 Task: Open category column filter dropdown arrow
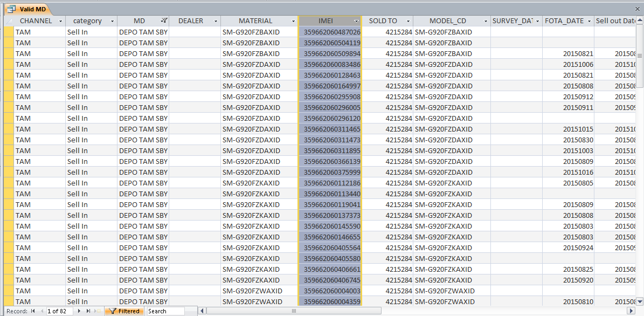point(113,21)
